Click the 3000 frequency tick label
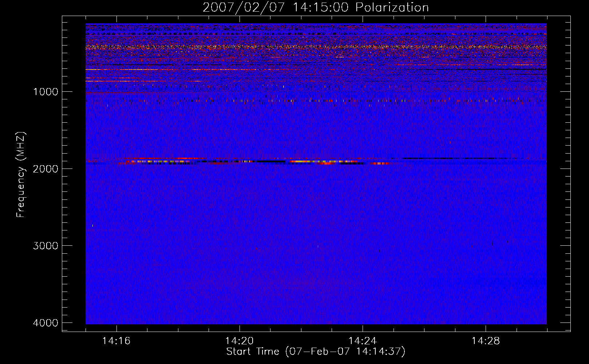Screen dimensions: 589x364 click(x=46, y=246)
